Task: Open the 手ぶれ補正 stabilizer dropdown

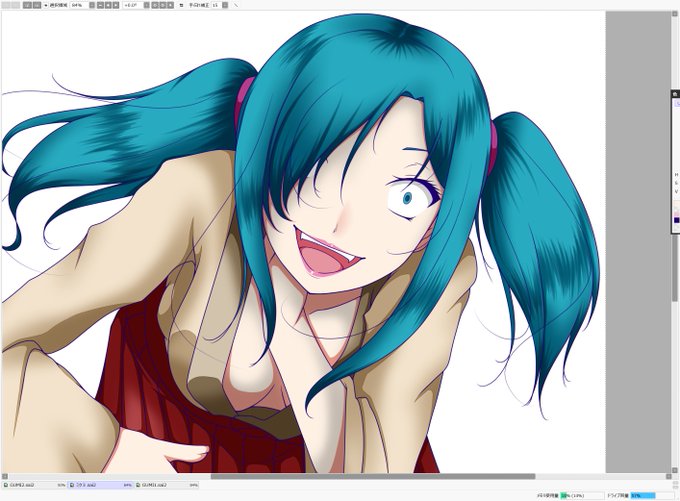Action: point(225,5)
